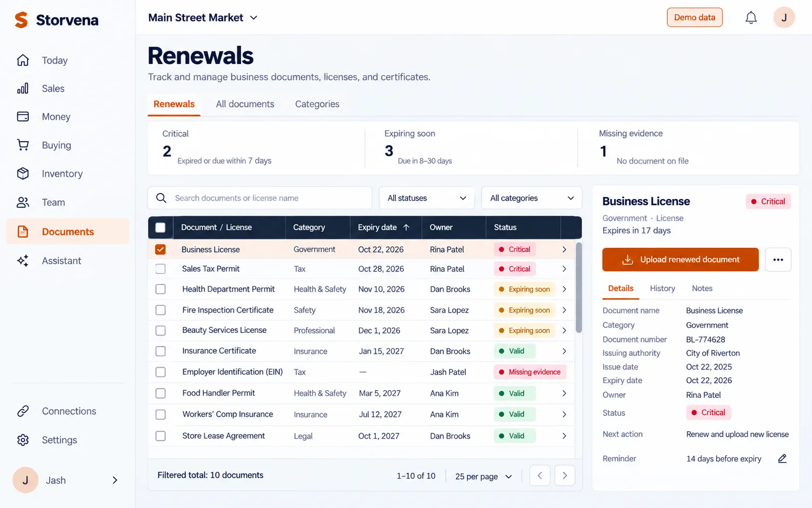The image size is (812, 508).
Task: Toggle the select-all checkbox in table header
Action: point(160,227)
